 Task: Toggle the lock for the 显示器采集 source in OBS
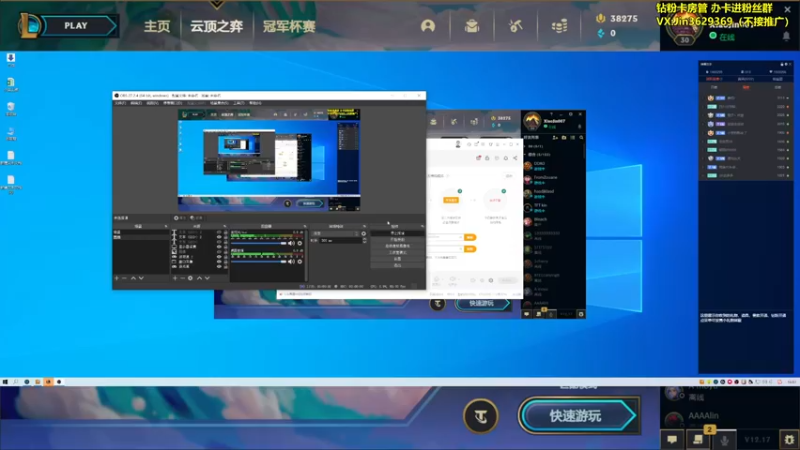pyautogui.click(x=226, y=246)
